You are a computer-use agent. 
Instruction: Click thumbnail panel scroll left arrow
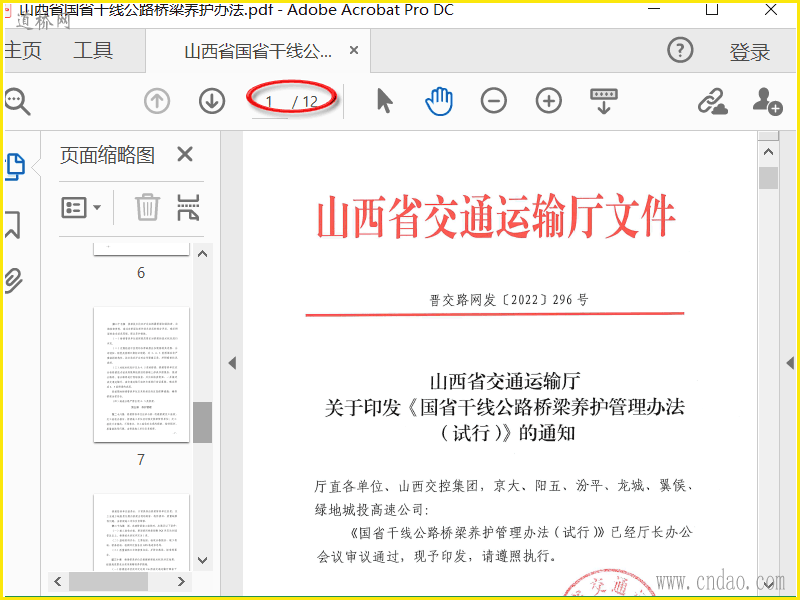(x=58, y=581)
